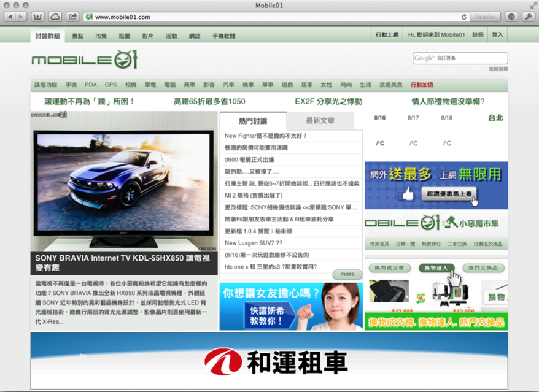This screenshot has height=392, width=539.
Task: Open the iCloud tabs cloud icon
Action: point(55,17)
